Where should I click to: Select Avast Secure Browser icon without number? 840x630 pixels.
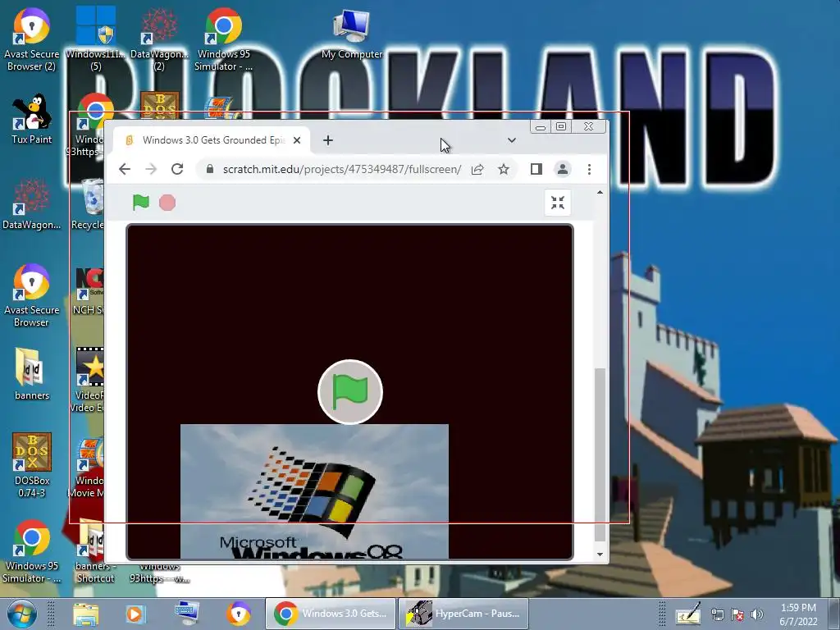[x=32, y=295]
